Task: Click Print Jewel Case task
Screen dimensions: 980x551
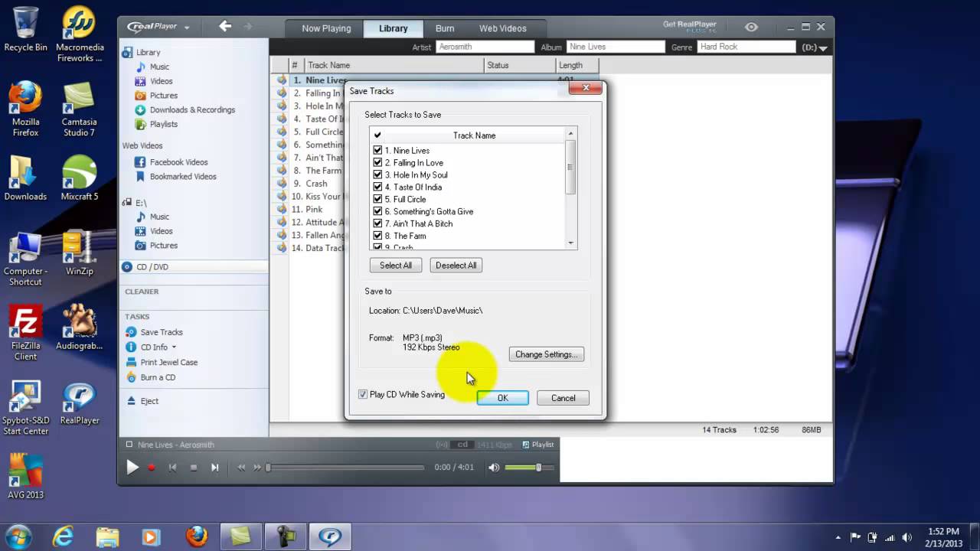Action: pyautogui.click(x=168, y=362)
